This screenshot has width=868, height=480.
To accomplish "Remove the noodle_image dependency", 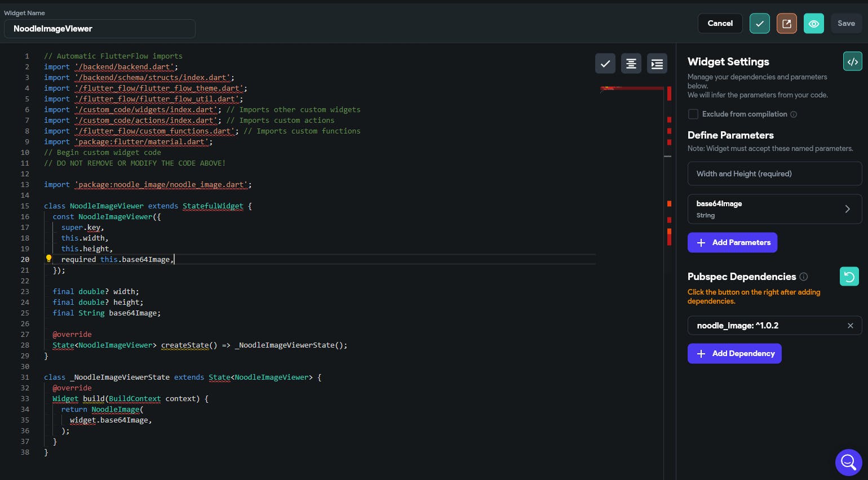I will (850, 326).
